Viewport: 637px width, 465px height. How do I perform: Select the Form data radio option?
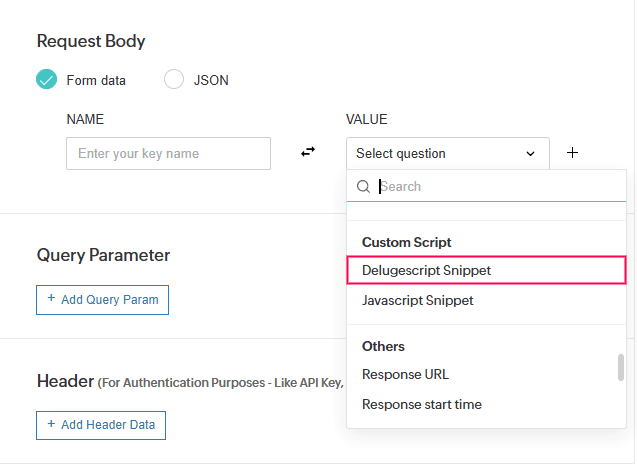click(47, 80)
